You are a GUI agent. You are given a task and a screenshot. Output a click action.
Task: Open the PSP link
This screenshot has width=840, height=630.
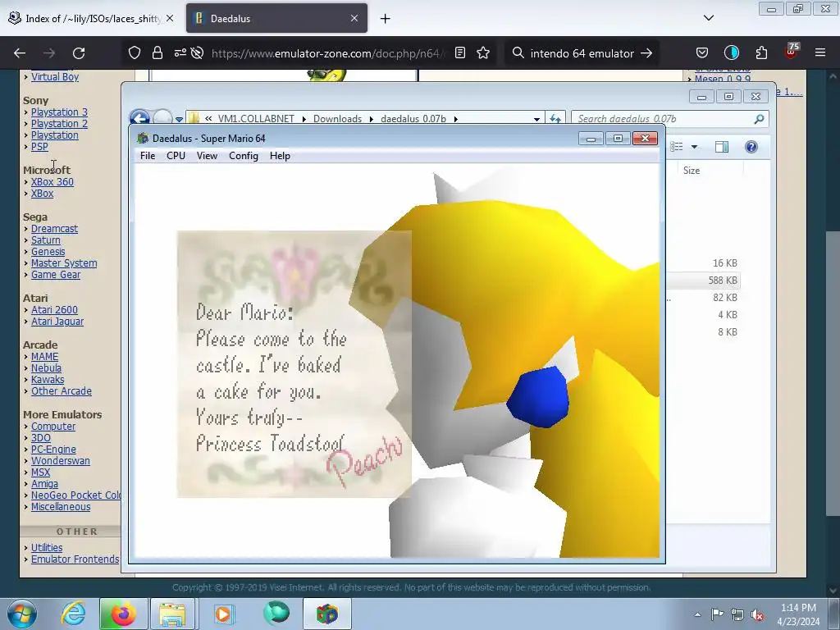pyautogui.click(x=39, y=147)
